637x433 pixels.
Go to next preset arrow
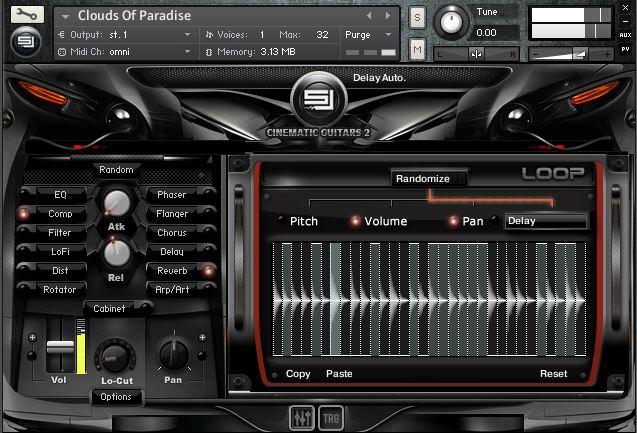pyautogui.click(x=386, y=16)
